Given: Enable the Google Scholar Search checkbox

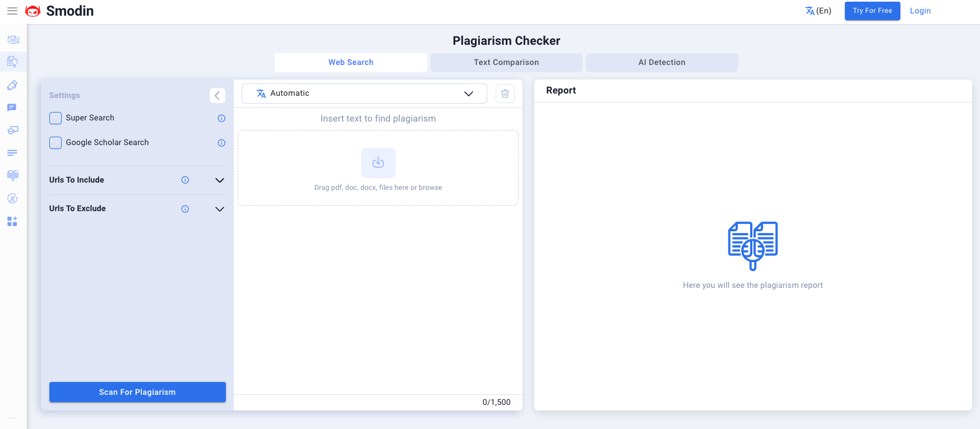Looking at the screenshot, I should [x=56, y=143].
